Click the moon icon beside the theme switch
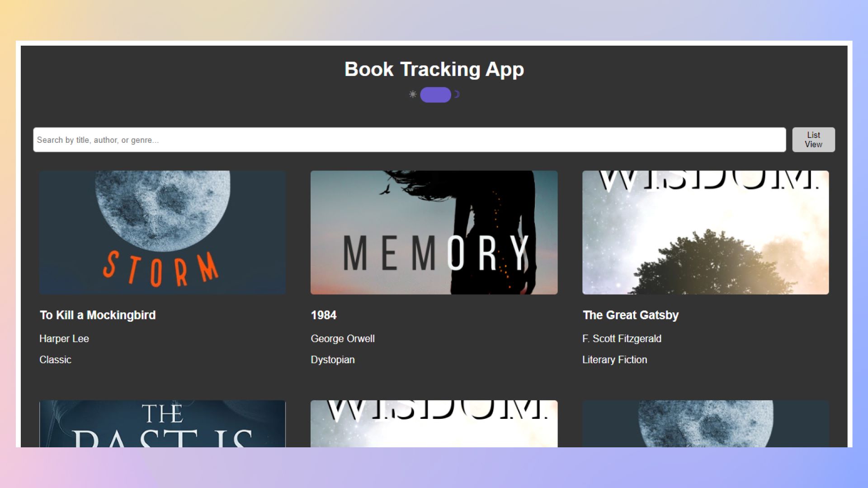This screenshot has width=868, height=488. coord(457,94)
